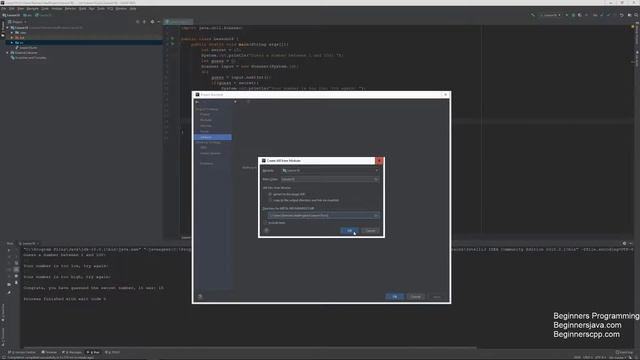Select Scratches and Consoles tree item
Image resolution: width=640 pixels, height=360 pixels.
click(x=30, y=58)
